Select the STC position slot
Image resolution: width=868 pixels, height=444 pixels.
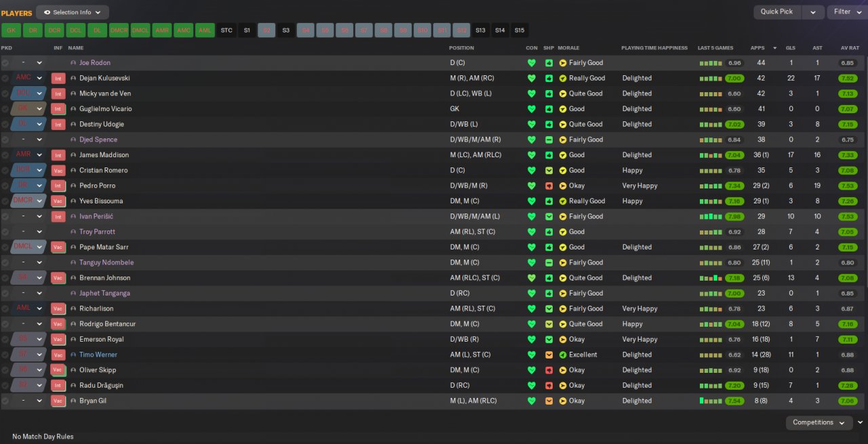coord(226,31)
